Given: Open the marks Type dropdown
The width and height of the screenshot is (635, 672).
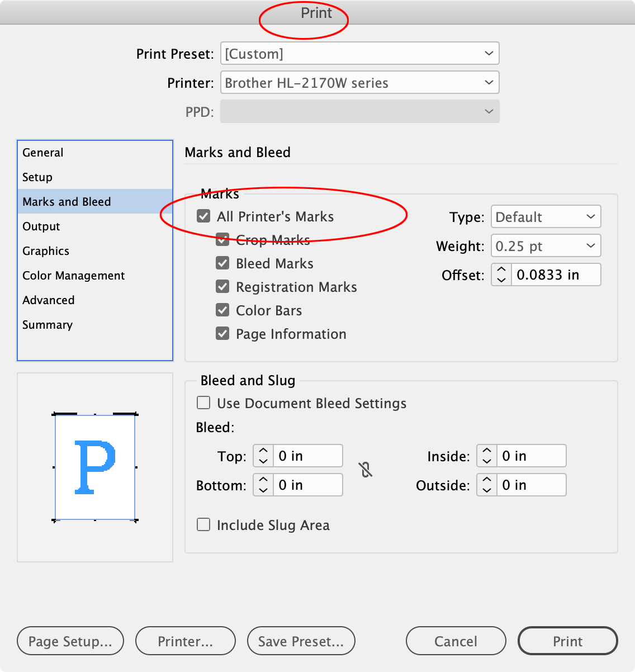Looking at the screenshot, I should [545, 216].
